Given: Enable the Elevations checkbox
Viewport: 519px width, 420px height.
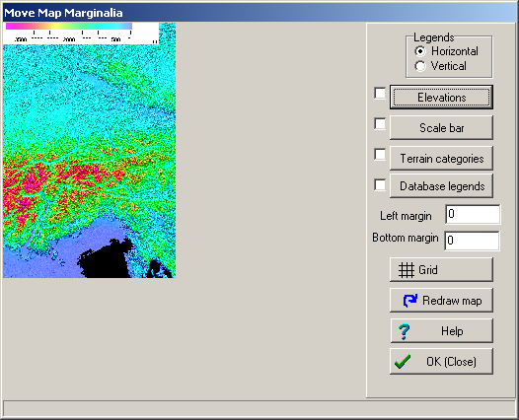Looking at the screenshot, I should pos(380,94).
